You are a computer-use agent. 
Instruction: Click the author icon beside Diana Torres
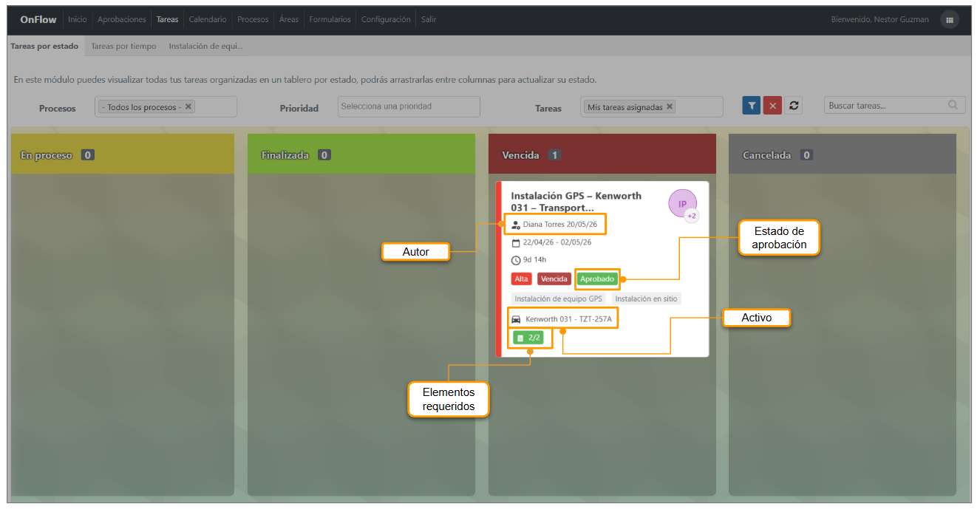pyautogui.click(x=516, y=224)
